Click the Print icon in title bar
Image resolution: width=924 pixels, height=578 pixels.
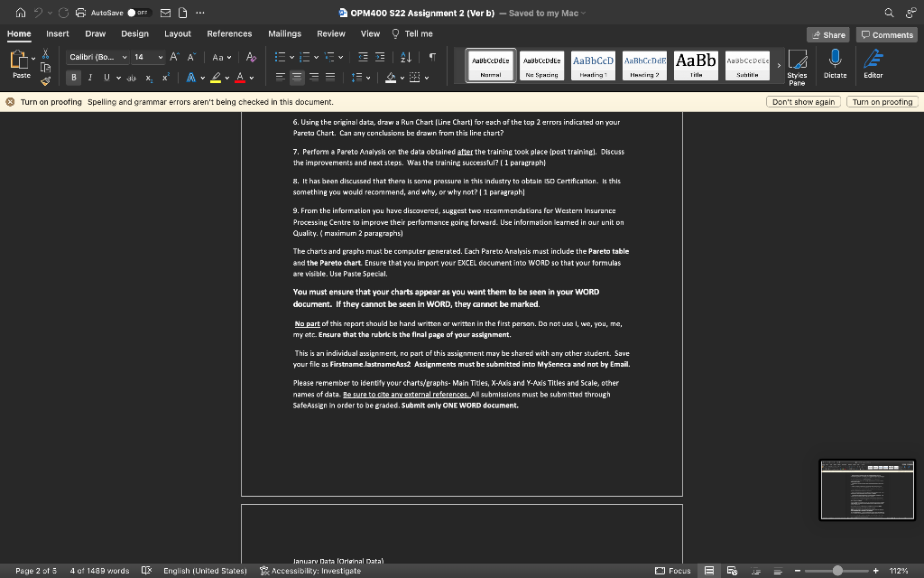tap(80, 13)
